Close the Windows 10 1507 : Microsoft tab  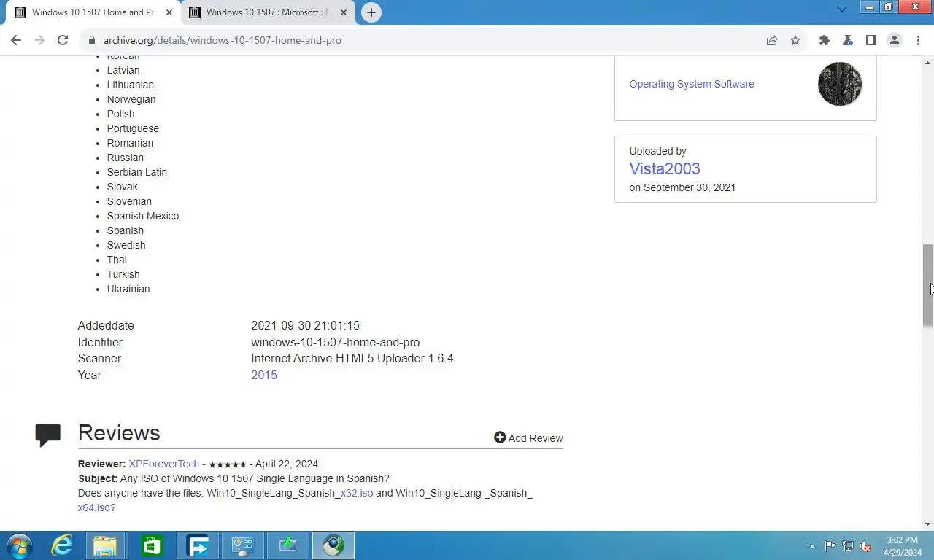(x=344, y=12)
